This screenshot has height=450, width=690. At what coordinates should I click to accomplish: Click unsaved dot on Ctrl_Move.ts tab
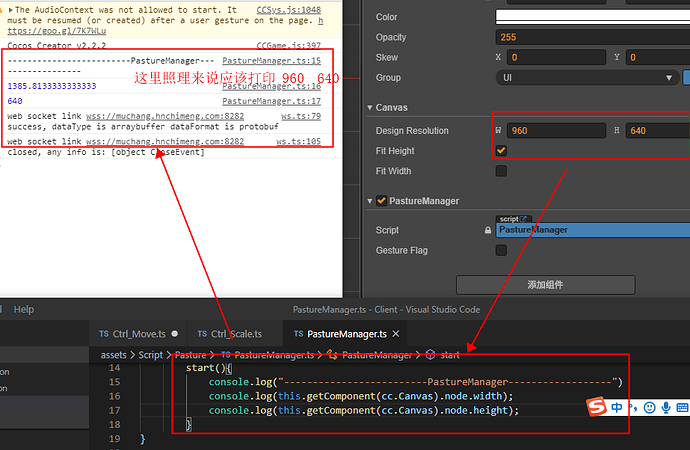click(175, 334)
